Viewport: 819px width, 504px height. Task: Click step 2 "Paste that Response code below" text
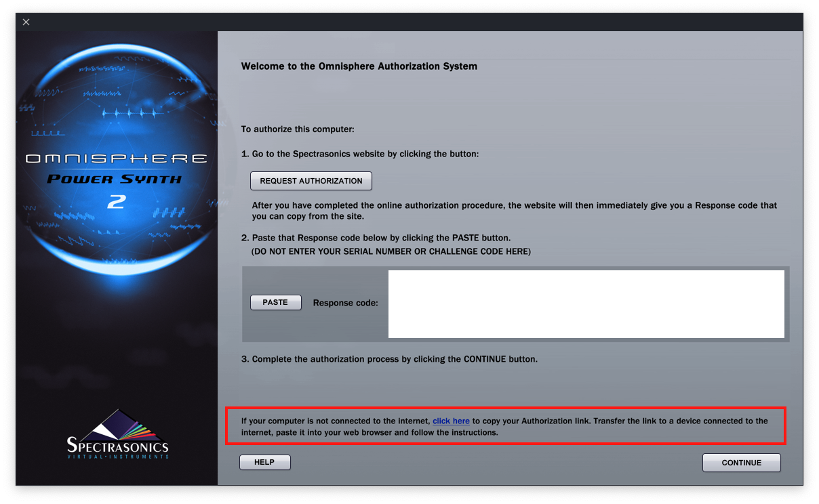pos(376,238)
